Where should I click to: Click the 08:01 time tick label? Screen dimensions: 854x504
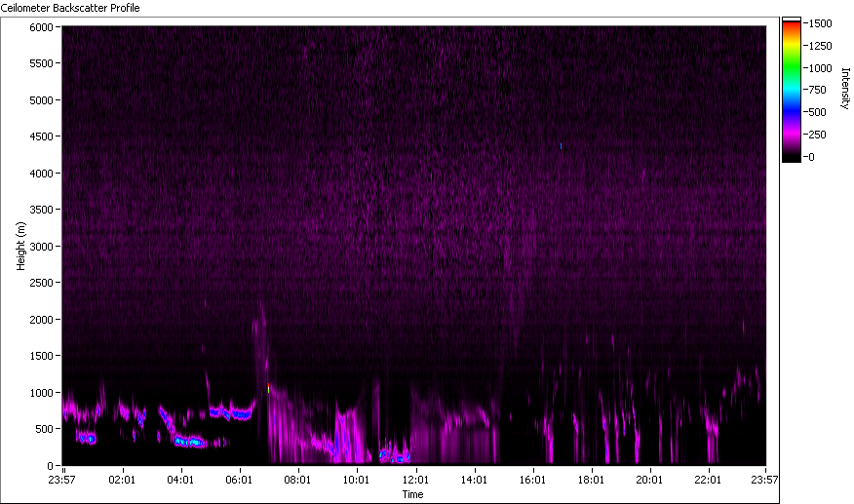pyautogui.click(x=297, y=480)
